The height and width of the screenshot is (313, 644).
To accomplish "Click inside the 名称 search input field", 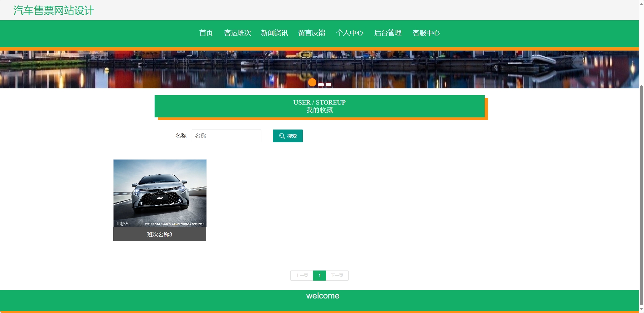I will [x=226, y=136].
